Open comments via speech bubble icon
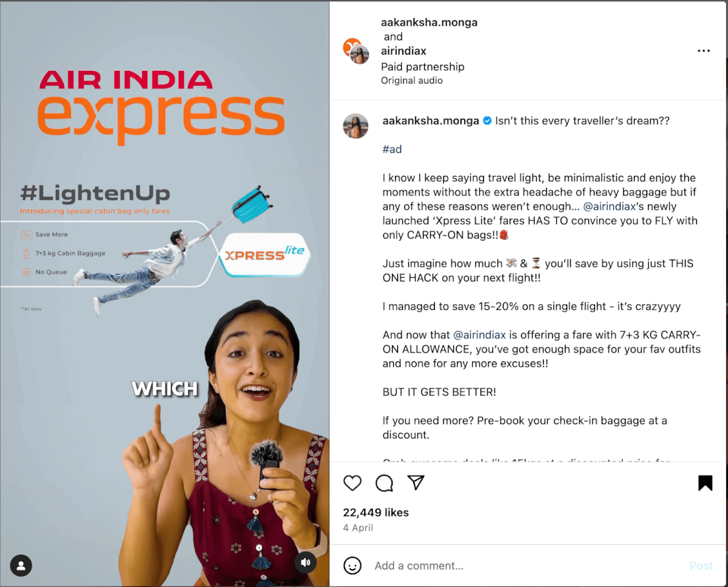This screenshot has height=587, width=728. 384,483
